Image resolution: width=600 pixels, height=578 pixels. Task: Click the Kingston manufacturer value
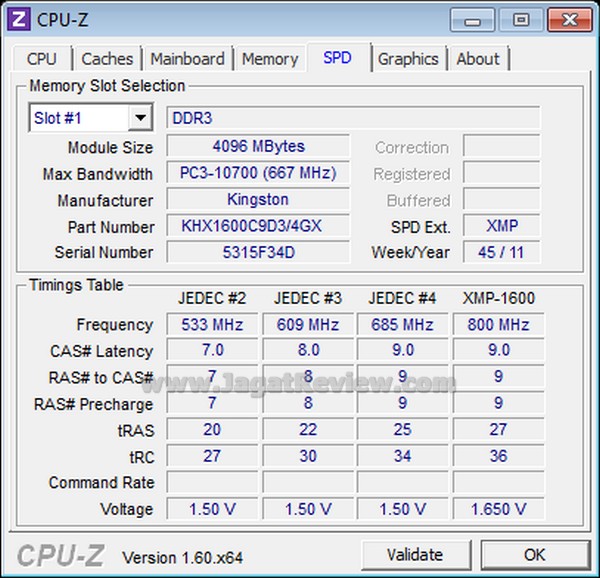[258, 199]
